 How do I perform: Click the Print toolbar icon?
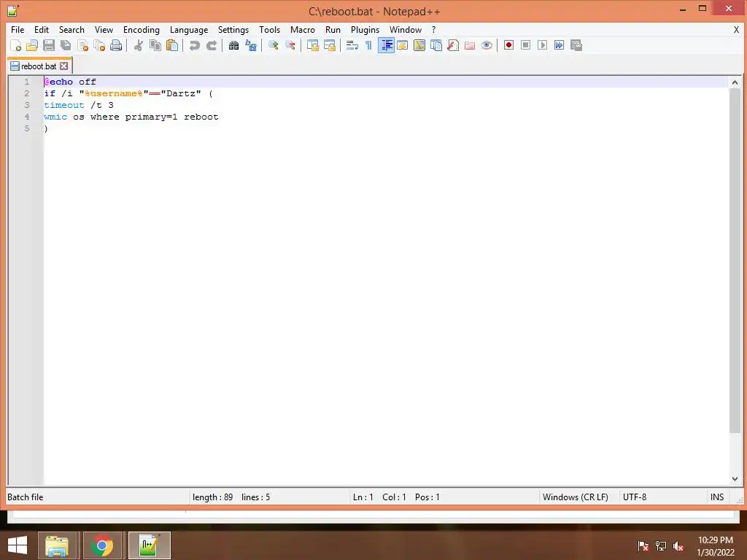[x=116, y=45]
